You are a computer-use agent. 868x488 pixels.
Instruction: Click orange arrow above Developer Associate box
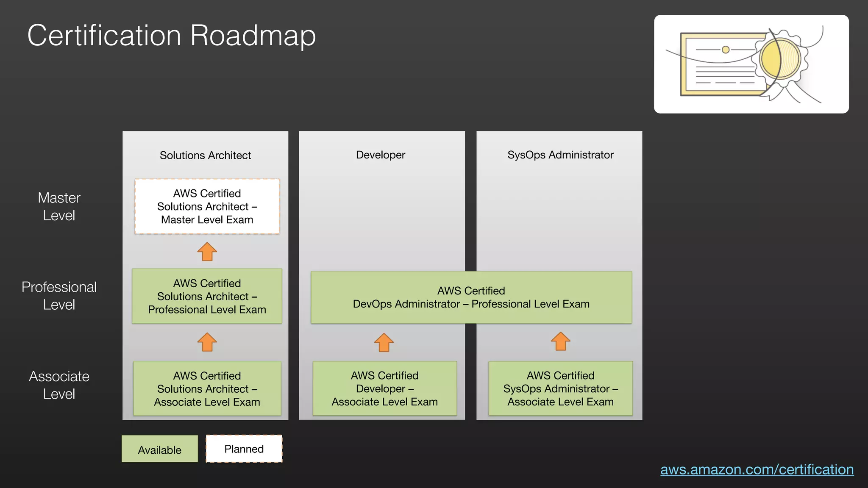pyautogui.click(x=384, y=342)
